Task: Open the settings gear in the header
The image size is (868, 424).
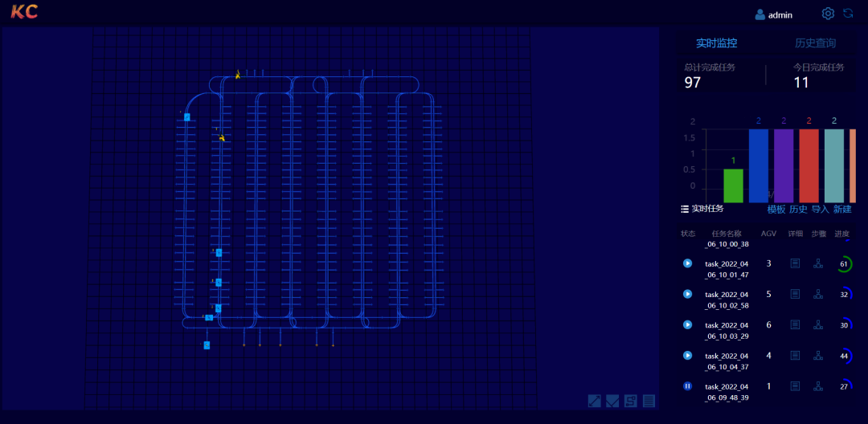Action: (828, 14)
